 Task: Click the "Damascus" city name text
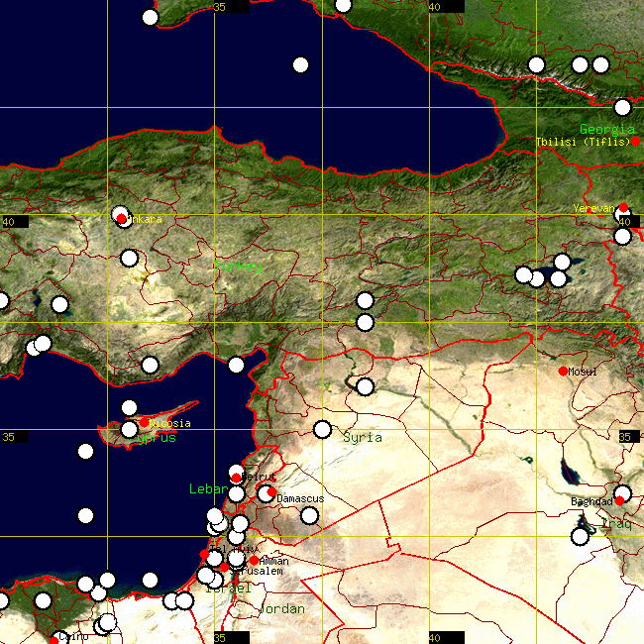tap(300, 498)
